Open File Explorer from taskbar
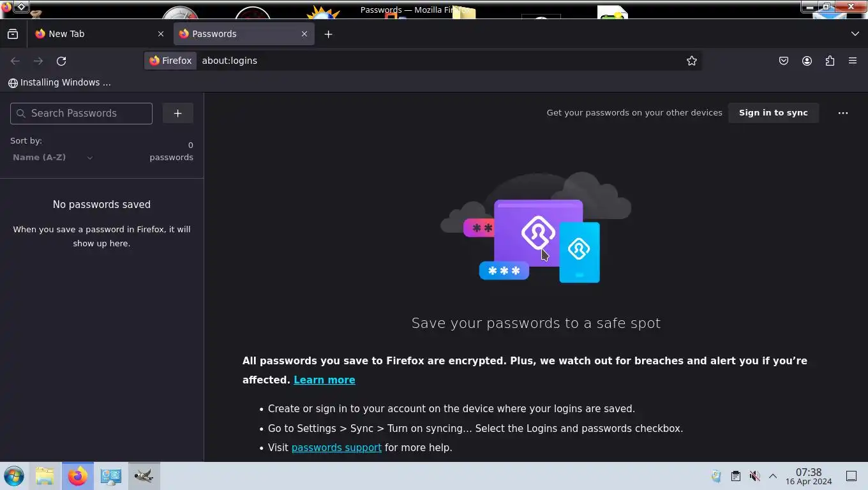Screen dimensions: 868x490 (x=45, y=476)
